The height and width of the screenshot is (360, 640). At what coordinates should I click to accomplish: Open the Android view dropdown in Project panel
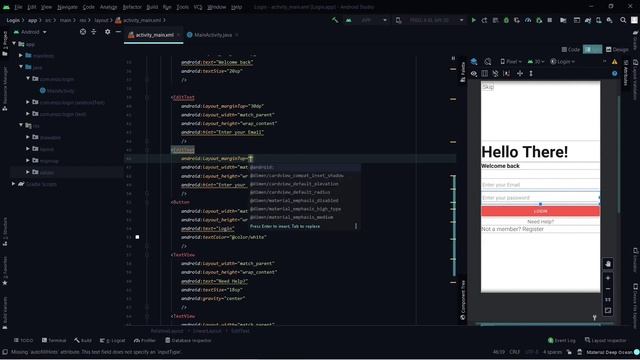30,32
